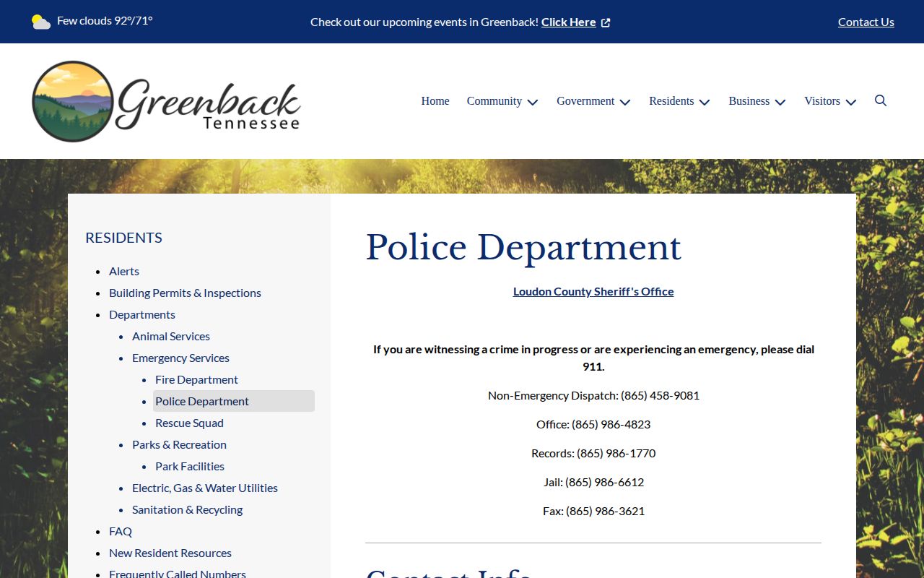Follow the upcoming events Click Here link
The width and height of the screenshot is (924, 578).
point(569,22)
